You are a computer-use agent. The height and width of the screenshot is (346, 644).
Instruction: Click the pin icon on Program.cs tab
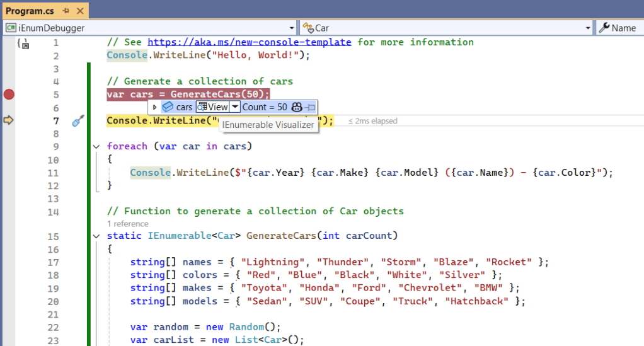click(66, 11)
